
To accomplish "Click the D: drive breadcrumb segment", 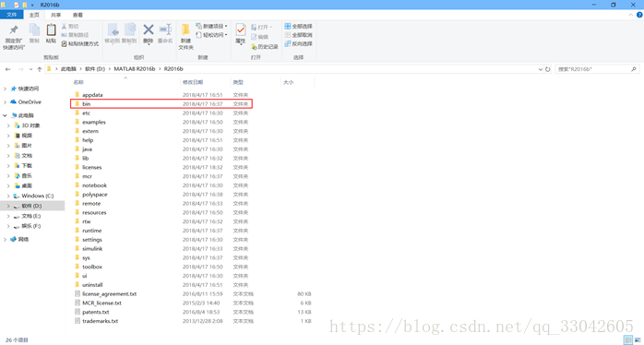I will coord(95,69).
